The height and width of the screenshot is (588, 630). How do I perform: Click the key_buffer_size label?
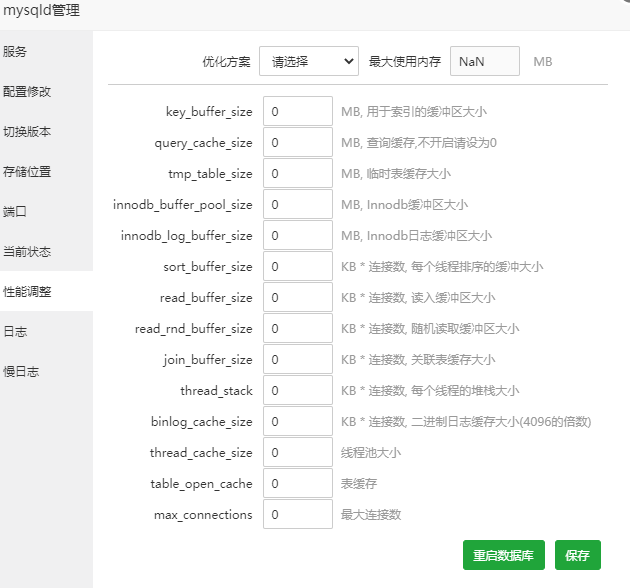(x=209, y=112)
